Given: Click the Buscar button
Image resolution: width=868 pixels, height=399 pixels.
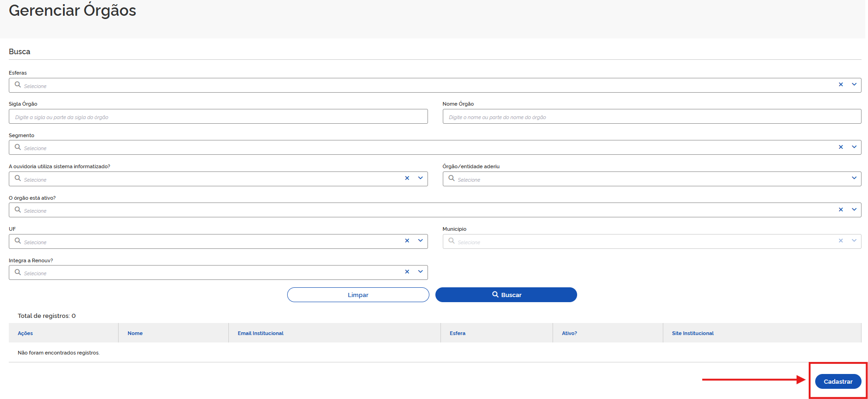Looking at the screenshot, I should coord(506,295).
